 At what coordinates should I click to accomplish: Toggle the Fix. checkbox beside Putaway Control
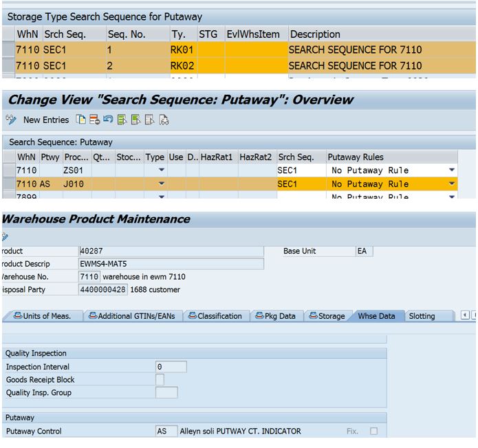(374, 432)
